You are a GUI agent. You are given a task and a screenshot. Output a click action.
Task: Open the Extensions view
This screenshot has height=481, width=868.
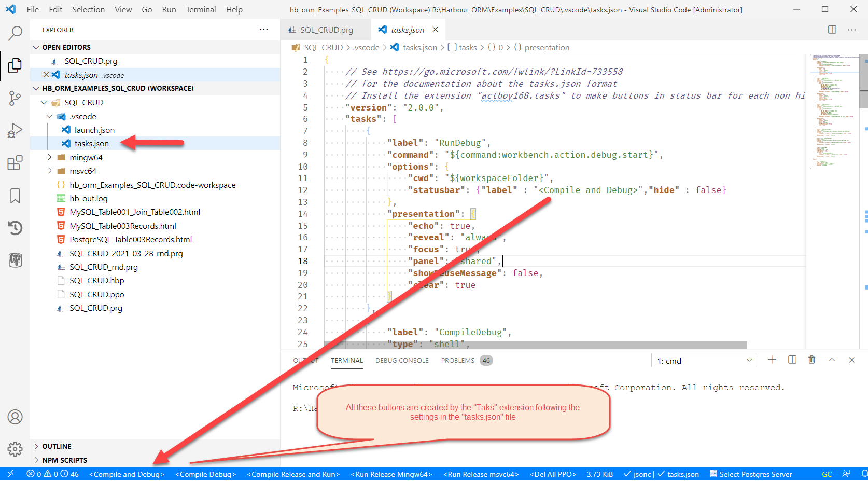tap(15, 163)
